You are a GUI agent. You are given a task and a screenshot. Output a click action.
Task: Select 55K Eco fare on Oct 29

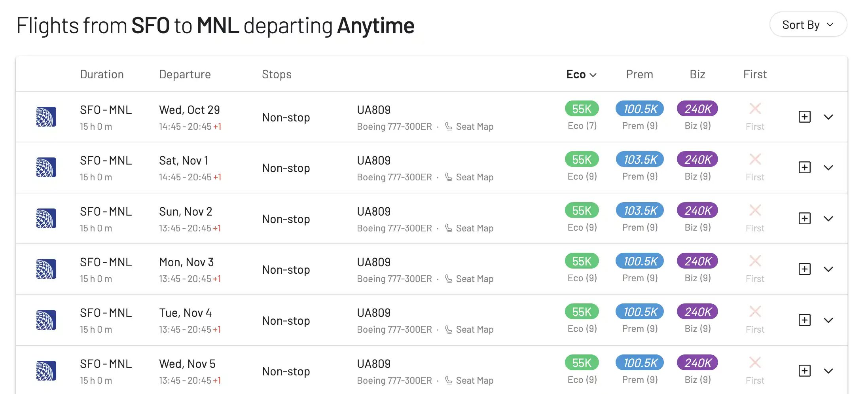[x=582, y=108]
